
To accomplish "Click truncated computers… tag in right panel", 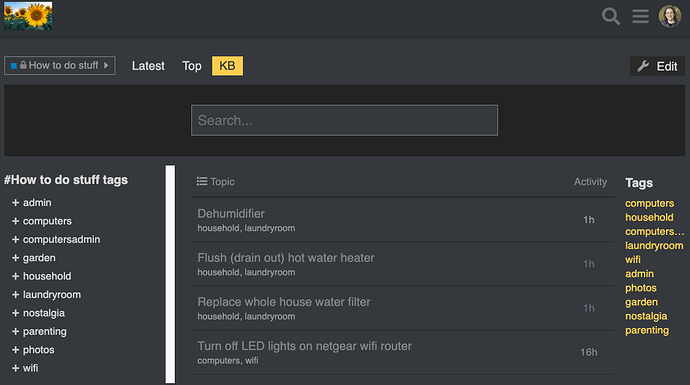I will click(654, 231).
